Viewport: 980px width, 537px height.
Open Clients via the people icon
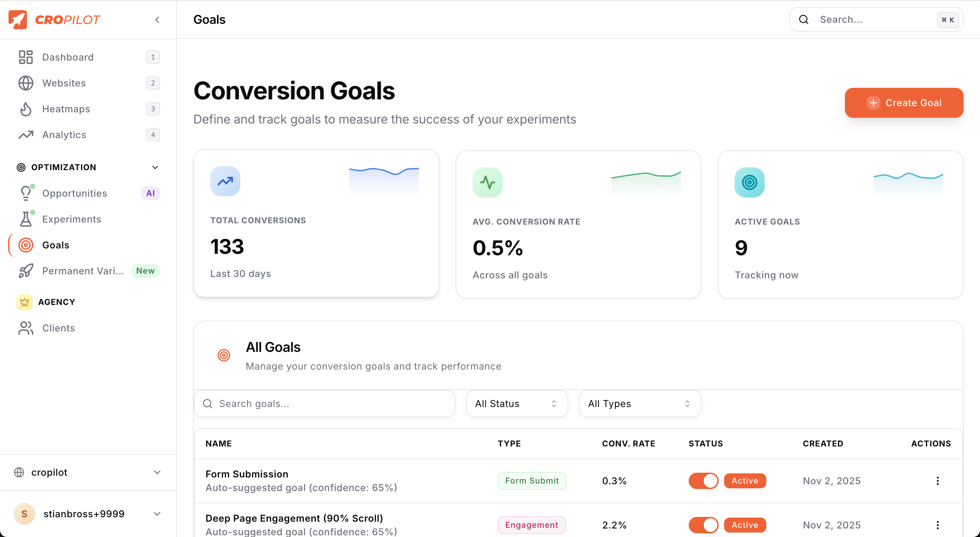pos(25,328)
